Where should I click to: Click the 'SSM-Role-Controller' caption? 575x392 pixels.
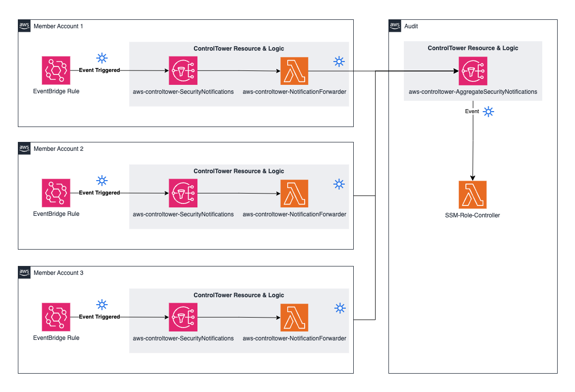pyautogui.click(x=472, y=215)
